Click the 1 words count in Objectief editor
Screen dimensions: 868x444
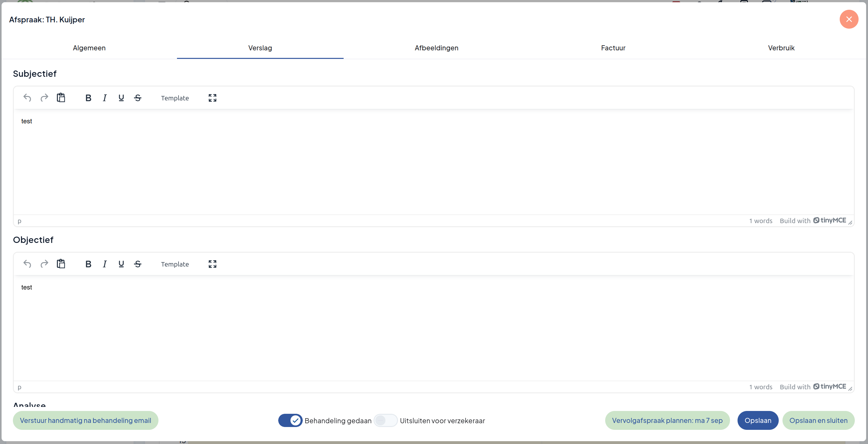pyautogui.click(x=760, y=387)
